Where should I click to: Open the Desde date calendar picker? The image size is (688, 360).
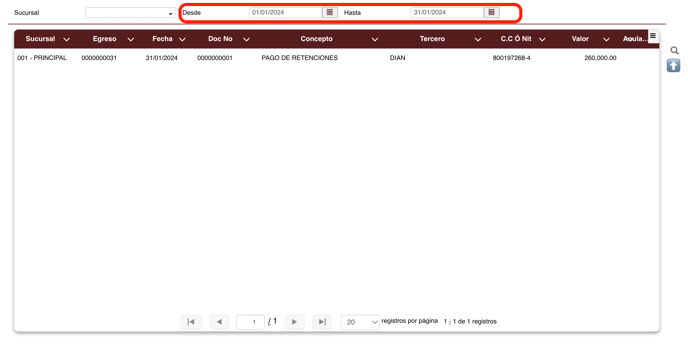330,12
